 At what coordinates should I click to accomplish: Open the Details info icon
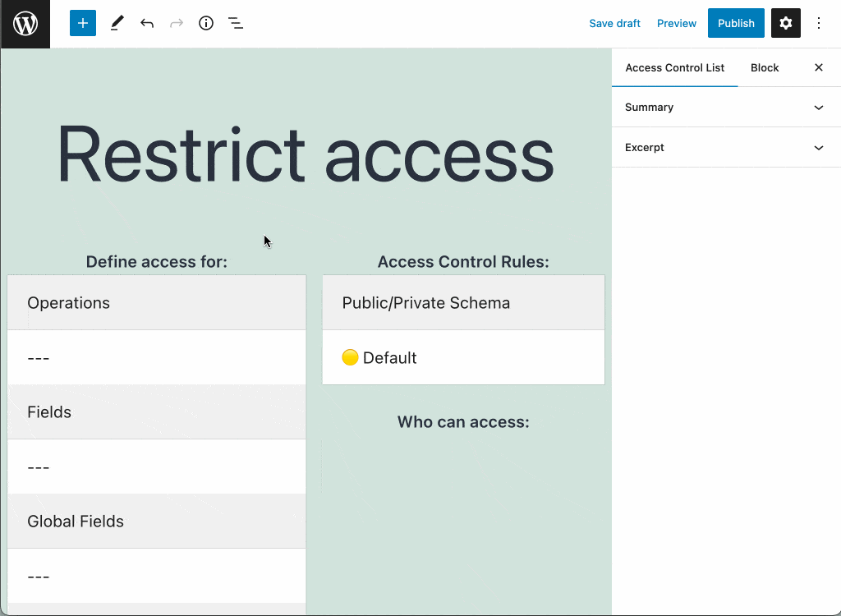pyautogui.click(x=206, y=23)
